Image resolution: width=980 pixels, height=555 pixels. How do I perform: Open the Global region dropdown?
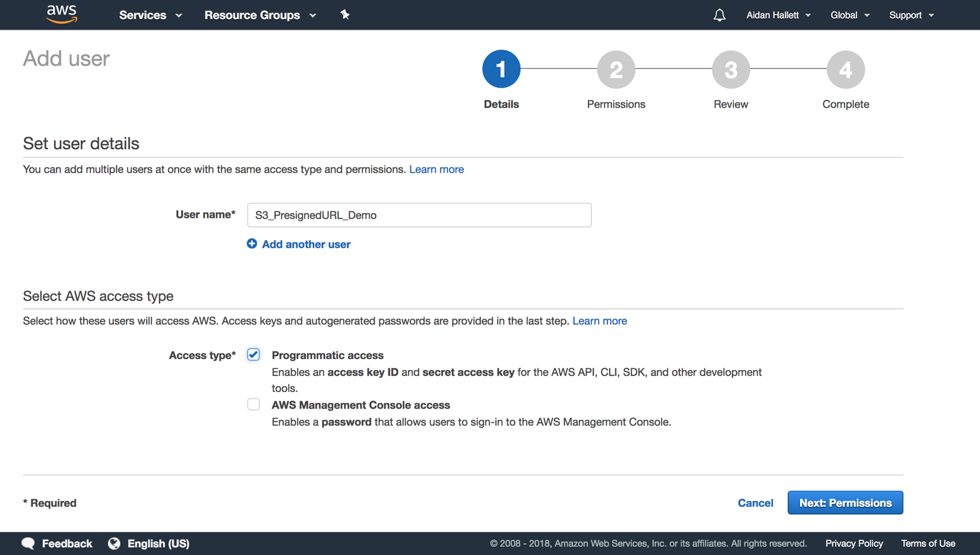click(x=849, y=15)
